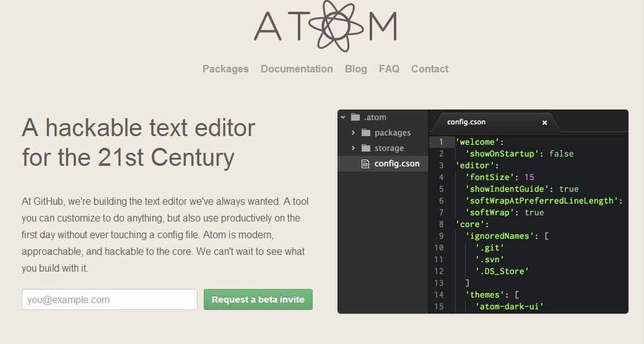Select the storage tree label

[x=389, y=148]
